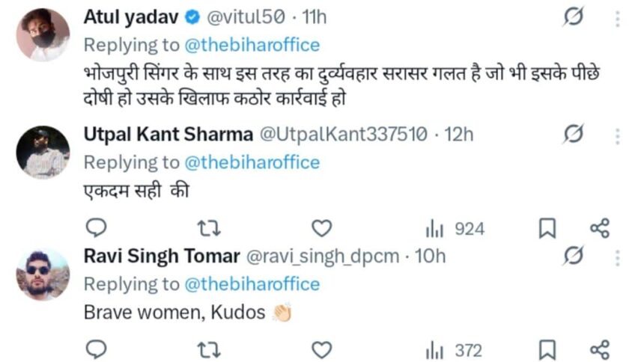Open @thebiharoffice link in Atul yadav's reply
Screen dimensions: 644x362
point(252,45)
